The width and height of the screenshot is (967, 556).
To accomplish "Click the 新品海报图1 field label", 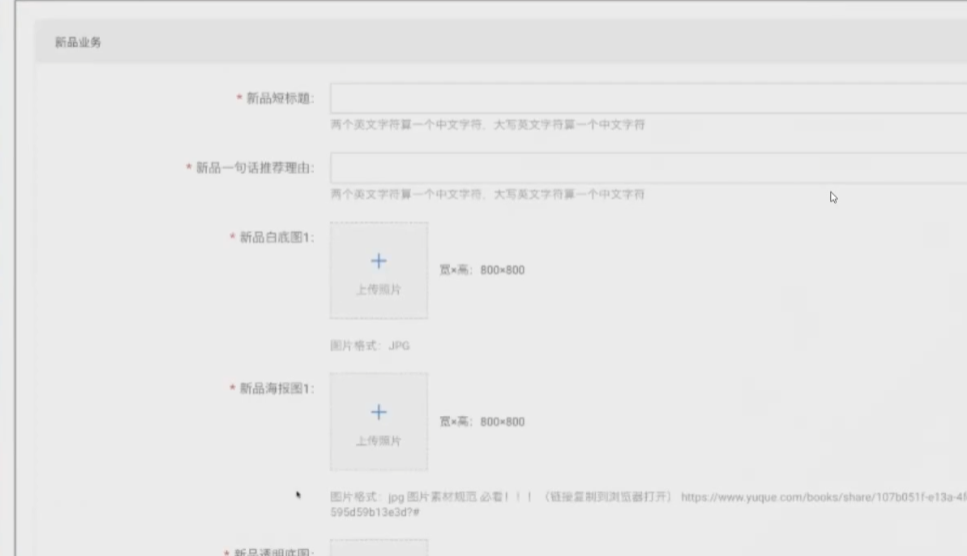I will (x=276, y=388).
